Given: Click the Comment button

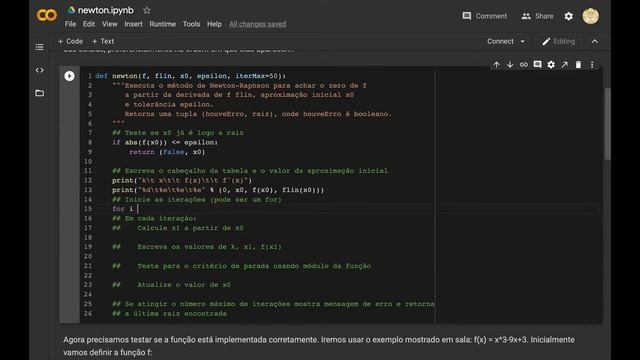Looking at the screenshot, I should pos(484,16).
